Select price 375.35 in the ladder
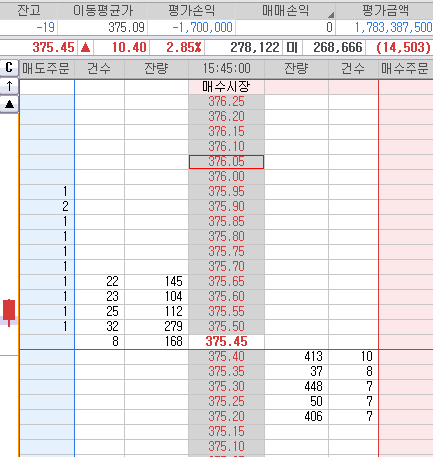 [x=227, y=372]
